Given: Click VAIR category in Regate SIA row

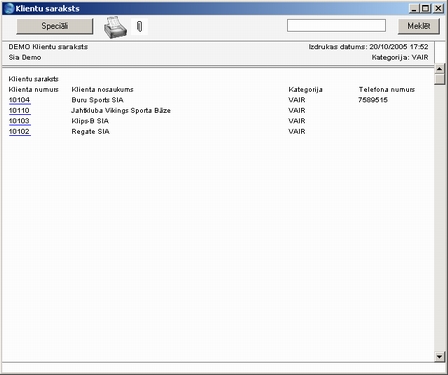Looking at the screenshot, I should point(297,132).
